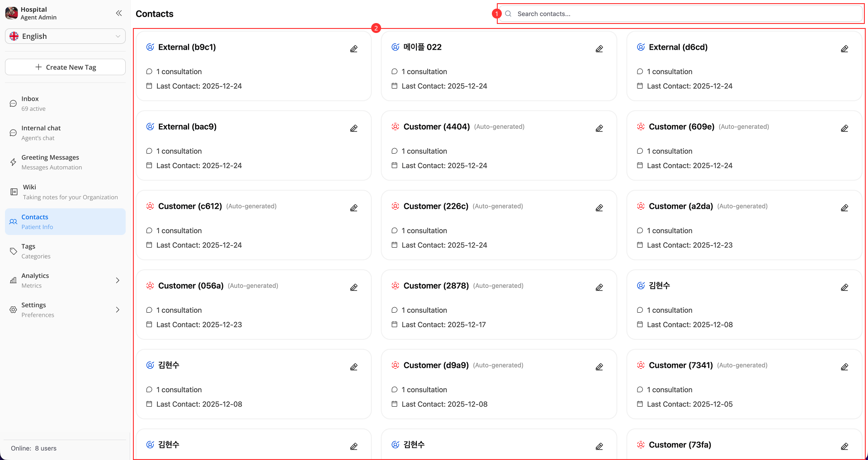The width and height of the screenshot is (868, 460).
Task: Expand the Settings section chevron
Action: click(118, 310)
